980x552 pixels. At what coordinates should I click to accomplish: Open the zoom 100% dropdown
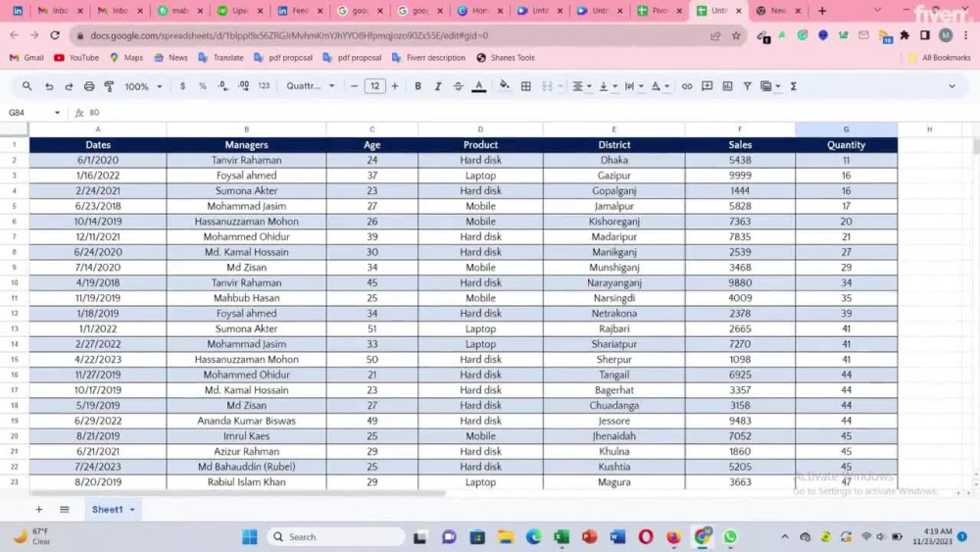[143, 86]
